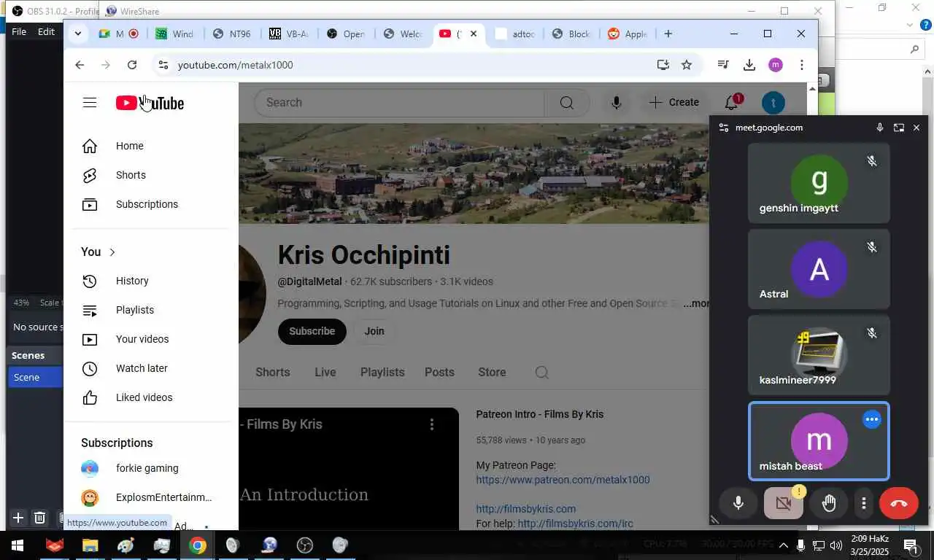Toggle microphone in Meet picture-in-picture
Image resolution: width=934 pixels, height=560 pixels.
(x=738, y=503)
